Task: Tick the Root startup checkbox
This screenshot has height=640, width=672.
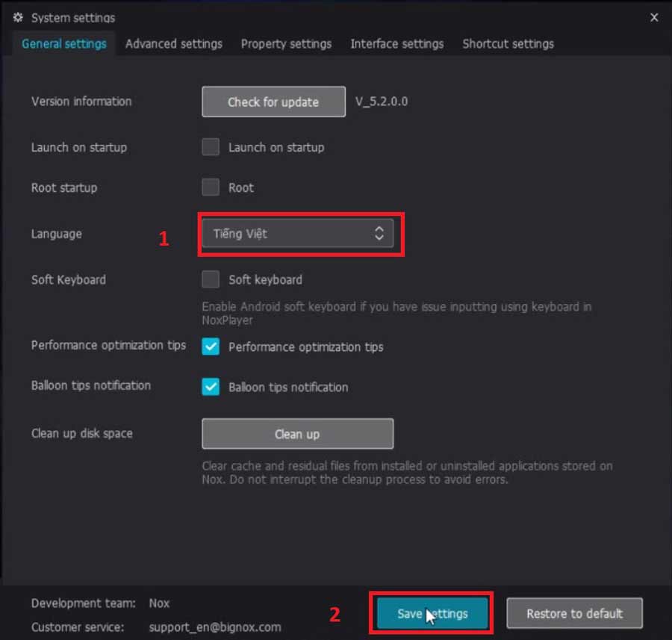Action: click(211, 187)
